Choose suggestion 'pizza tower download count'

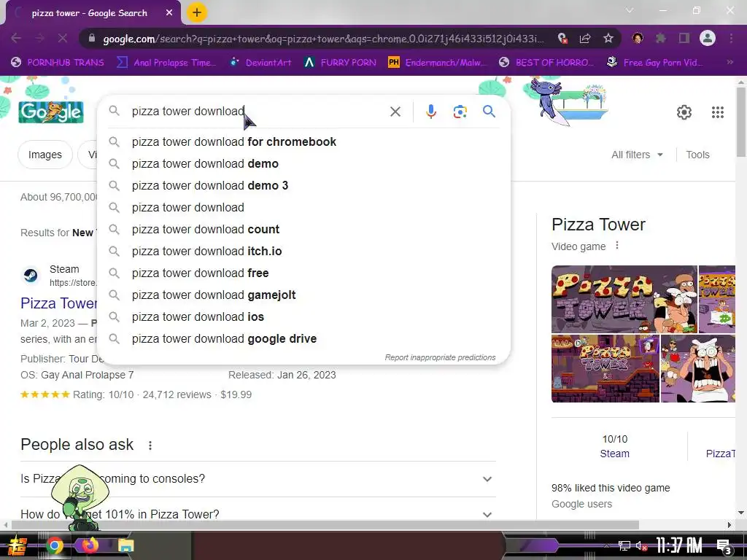303,230
